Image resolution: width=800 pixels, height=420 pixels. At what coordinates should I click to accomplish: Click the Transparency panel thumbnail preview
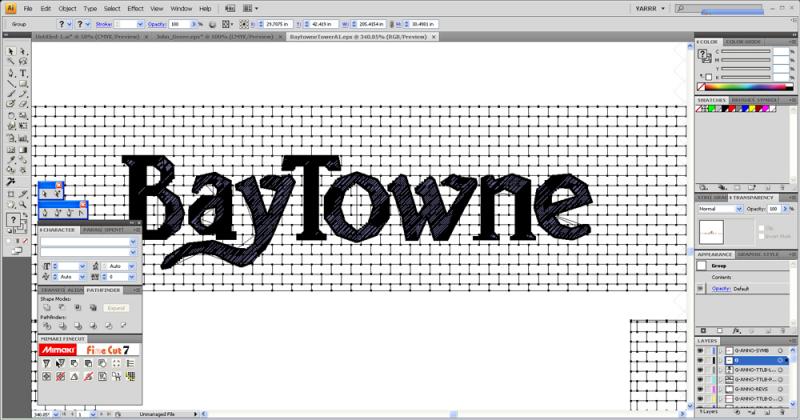point(711,233)
